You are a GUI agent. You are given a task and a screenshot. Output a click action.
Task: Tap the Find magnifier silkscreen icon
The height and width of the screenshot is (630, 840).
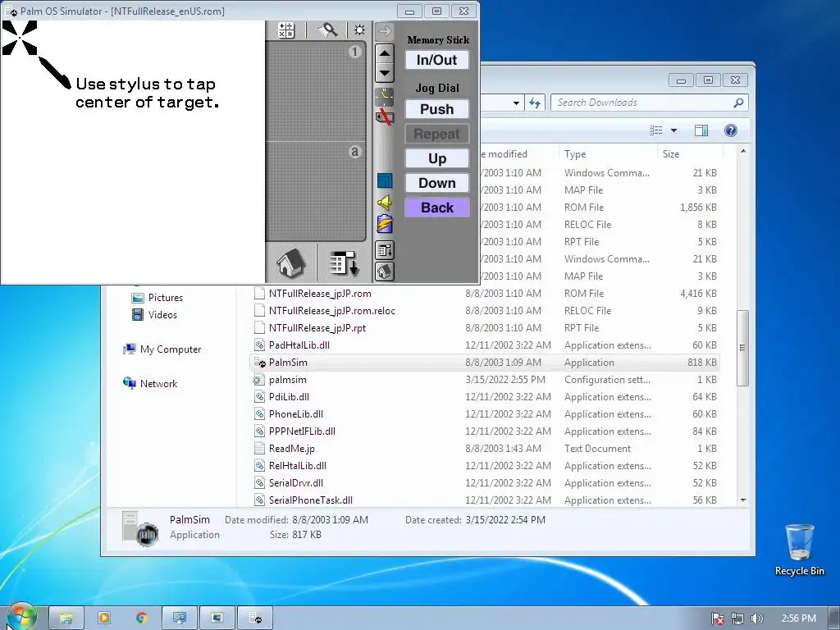(327, 30)
